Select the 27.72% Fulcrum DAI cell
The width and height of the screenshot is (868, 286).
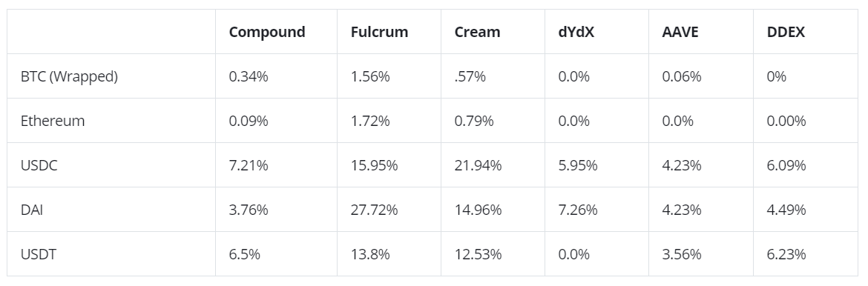(x=374, y=210)
